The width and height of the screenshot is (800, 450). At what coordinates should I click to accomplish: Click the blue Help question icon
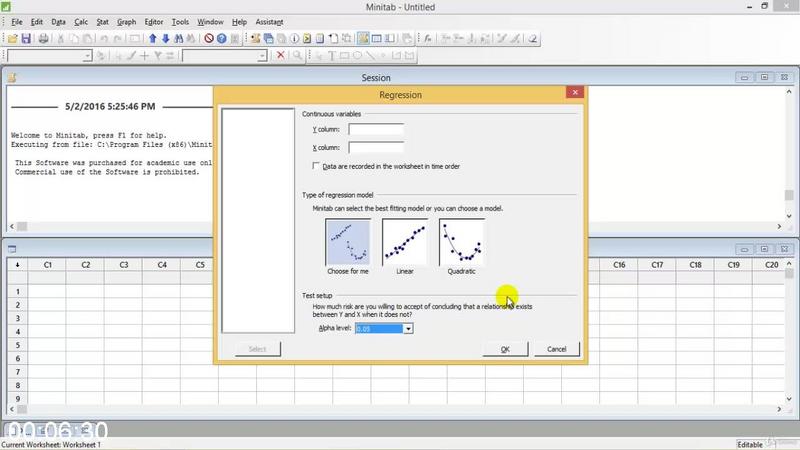[x=221, y=39]
